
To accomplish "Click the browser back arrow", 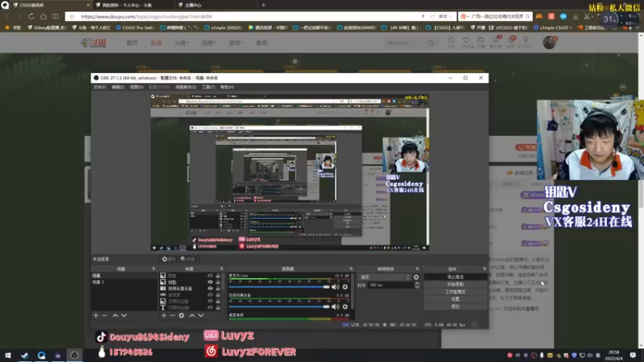I will [x=7, y=16].
